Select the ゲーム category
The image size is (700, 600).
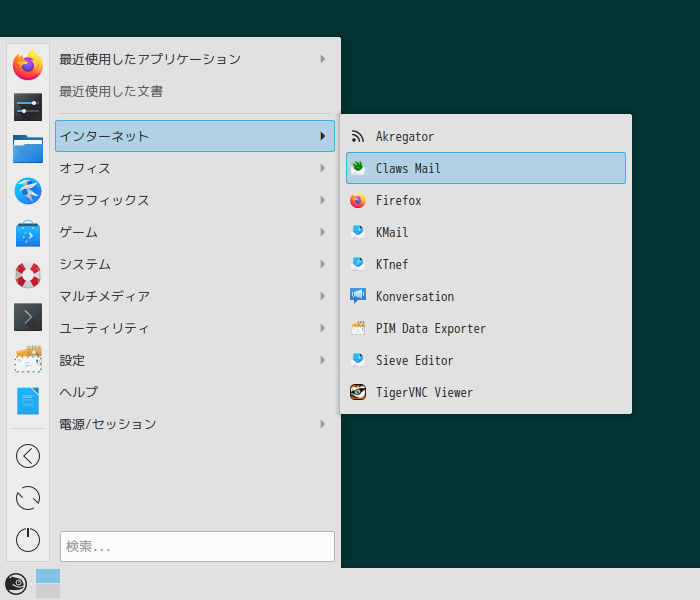pyautogui.click(x=195, y=232)
